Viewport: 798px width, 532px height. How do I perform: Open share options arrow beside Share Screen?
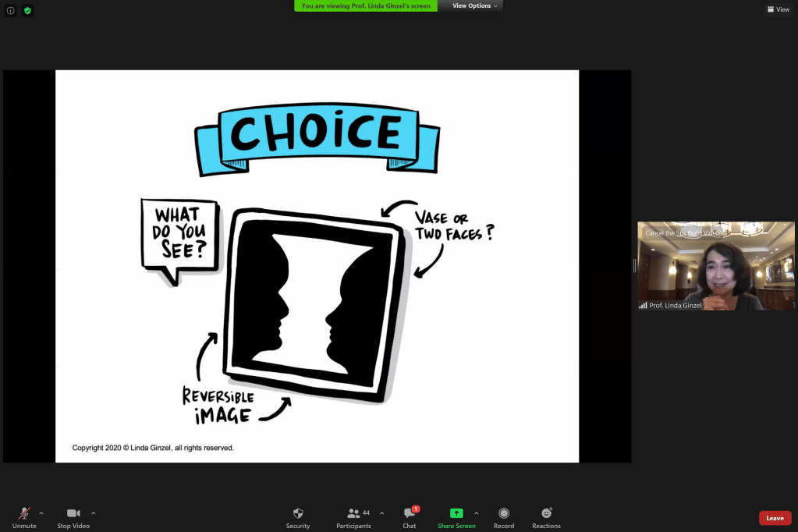tap(477, 513)
